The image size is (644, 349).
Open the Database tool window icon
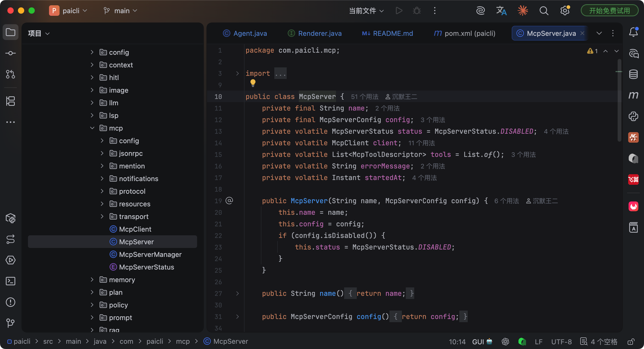[x=633, y=74]
